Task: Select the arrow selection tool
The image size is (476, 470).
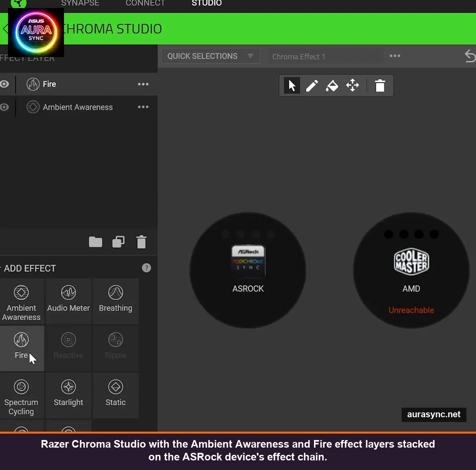Action: click(x=292, y=85)
